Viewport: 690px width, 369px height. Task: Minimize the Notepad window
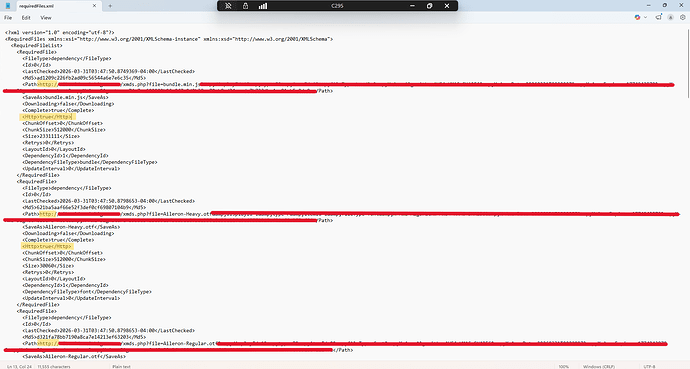click(x=649, y=5)
